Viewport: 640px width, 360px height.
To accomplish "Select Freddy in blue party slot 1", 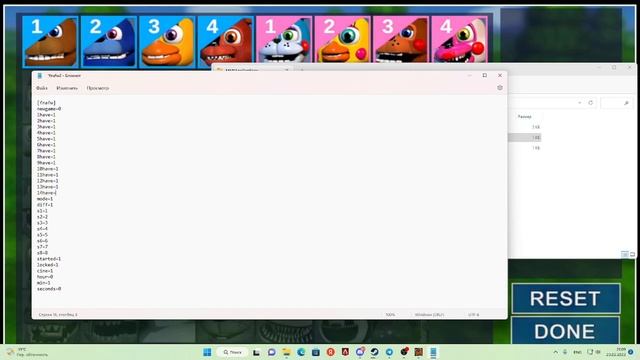I will 50,42.
